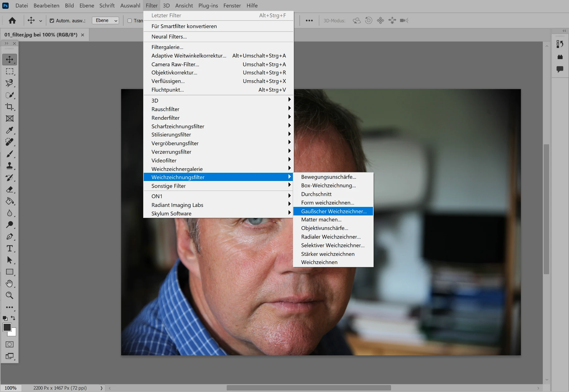Select the Paint Bucket tool
Screen dimensions: 569x392
point(9,201)
